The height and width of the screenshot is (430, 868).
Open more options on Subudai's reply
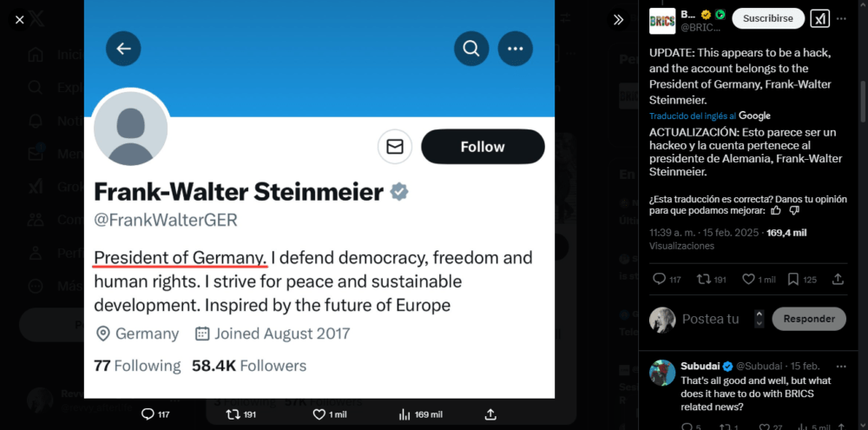pyautogui.click(x=840, y=366)
